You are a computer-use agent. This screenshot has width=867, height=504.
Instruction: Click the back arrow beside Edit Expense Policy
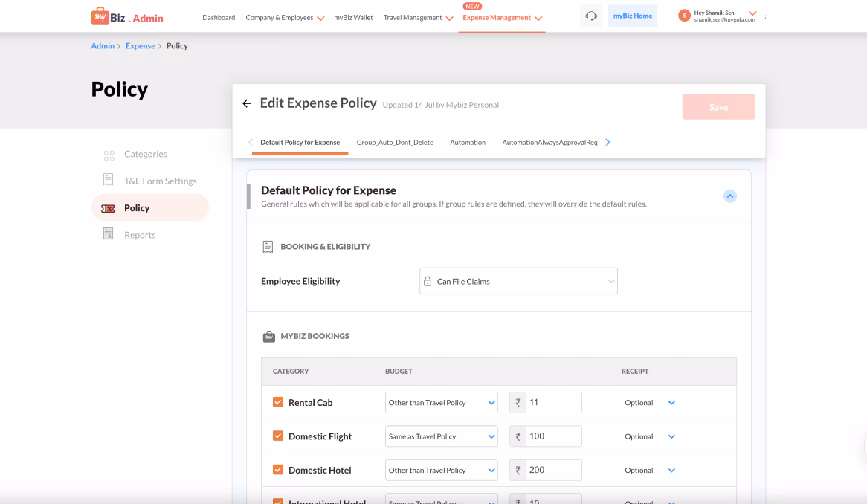[x=247, y=103]
